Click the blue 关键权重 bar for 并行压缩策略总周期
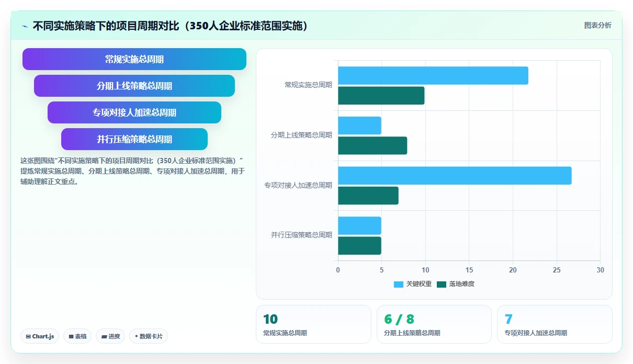 click(x=359, y=225)
